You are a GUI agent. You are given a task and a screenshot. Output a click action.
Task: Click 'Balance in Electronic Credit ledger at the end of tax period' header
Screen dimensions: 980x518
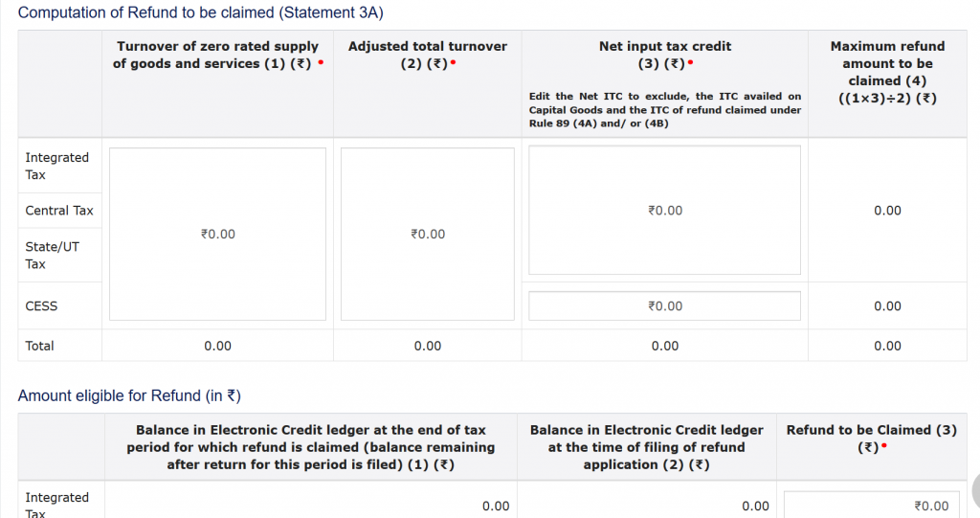click(311, 447)
